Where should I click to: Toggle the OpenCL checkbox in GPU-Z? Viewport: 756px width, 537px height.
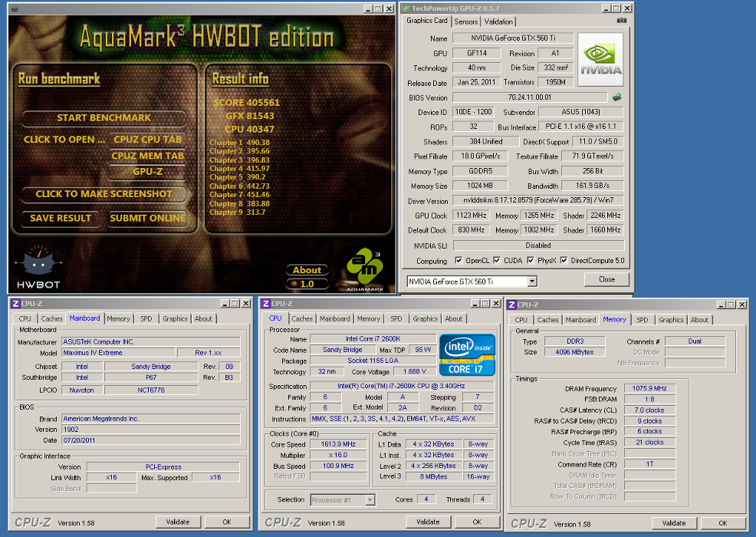(459, 261)
